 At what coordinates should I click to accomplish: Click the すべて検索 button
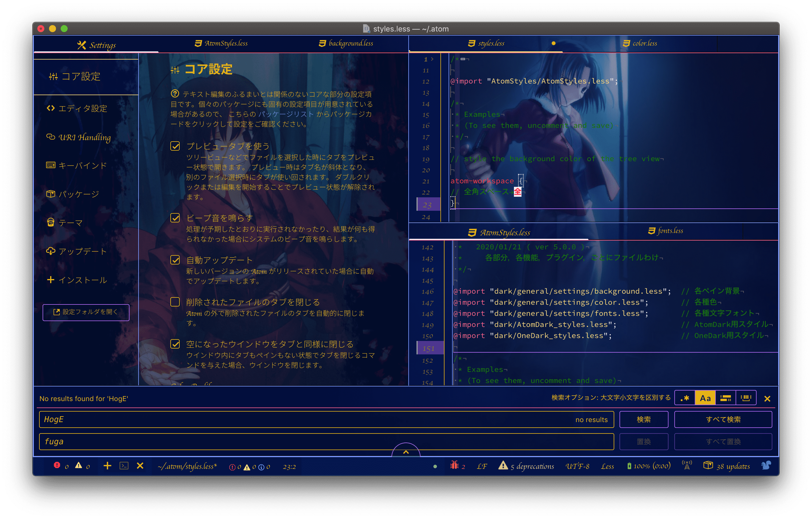(x=723, y=419)
